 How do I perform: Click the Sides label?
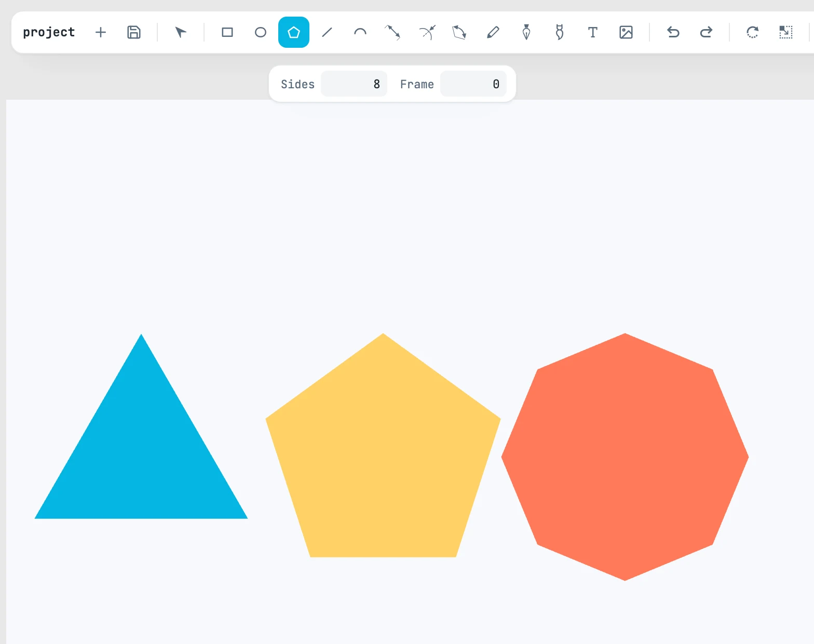coord(297,84)
